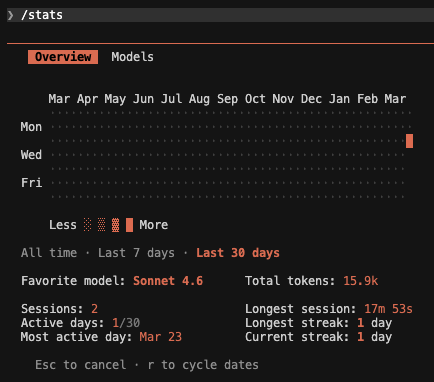Click the Sessions count 2

point(94,309)
